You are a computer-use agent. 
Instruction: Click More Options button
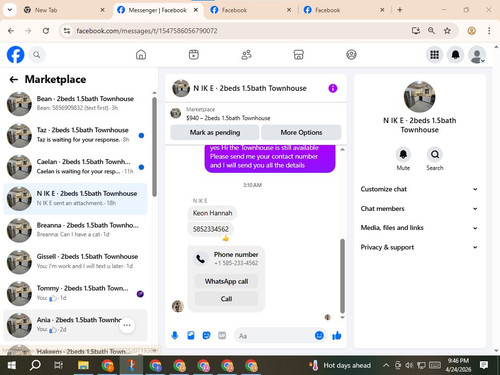click(x=301, y=132)
